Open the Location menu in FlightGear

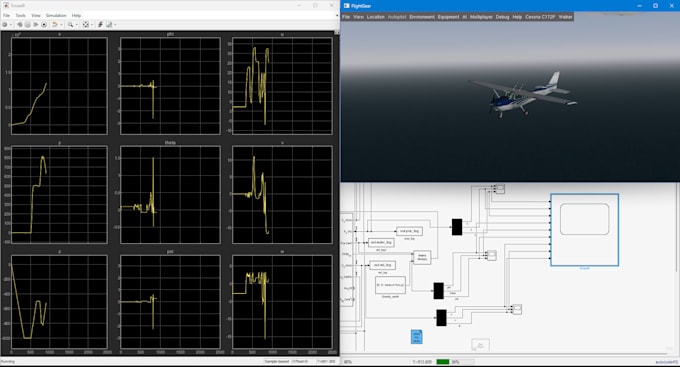point(376,17)
